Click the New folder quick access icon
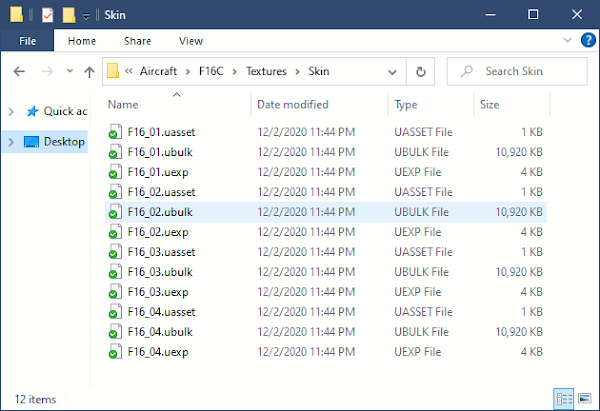Viewport: 600px width, 411px height. click(x=69, y=15)
